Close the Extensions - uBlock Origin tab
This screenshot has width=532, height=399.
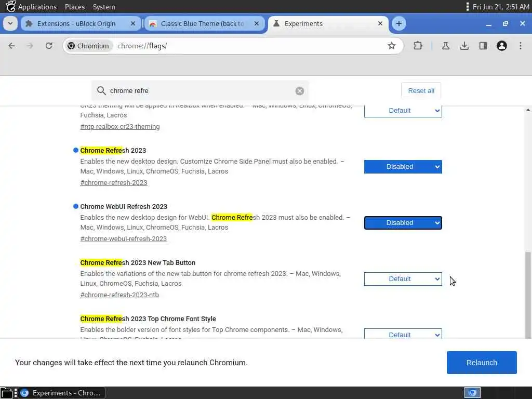point(133,23)
